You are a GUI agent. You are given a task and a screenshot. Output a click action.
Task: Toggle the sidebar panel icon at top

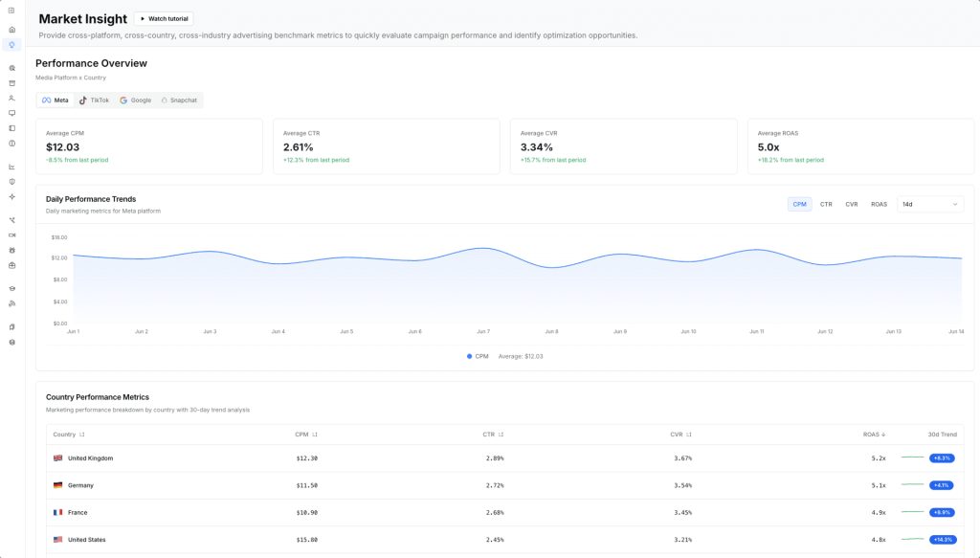[x=11, y=11]
